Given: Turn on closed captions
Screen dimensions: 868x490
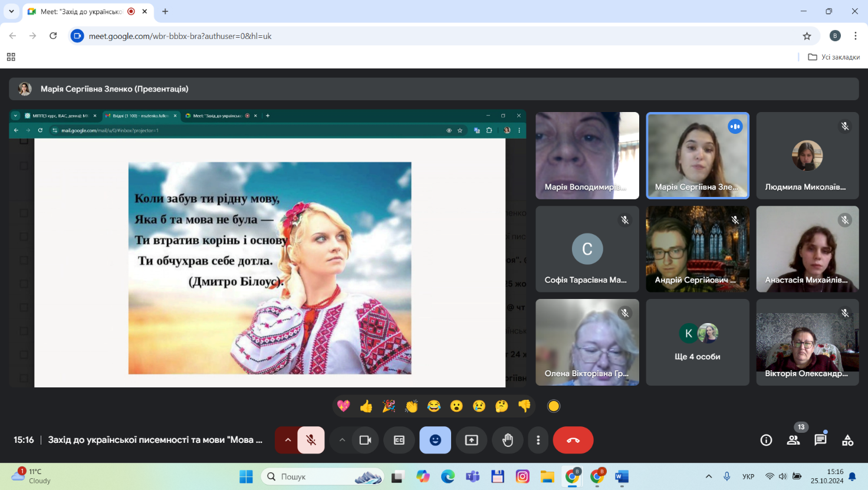Looking at the screenshot, I should click(399, 440).
